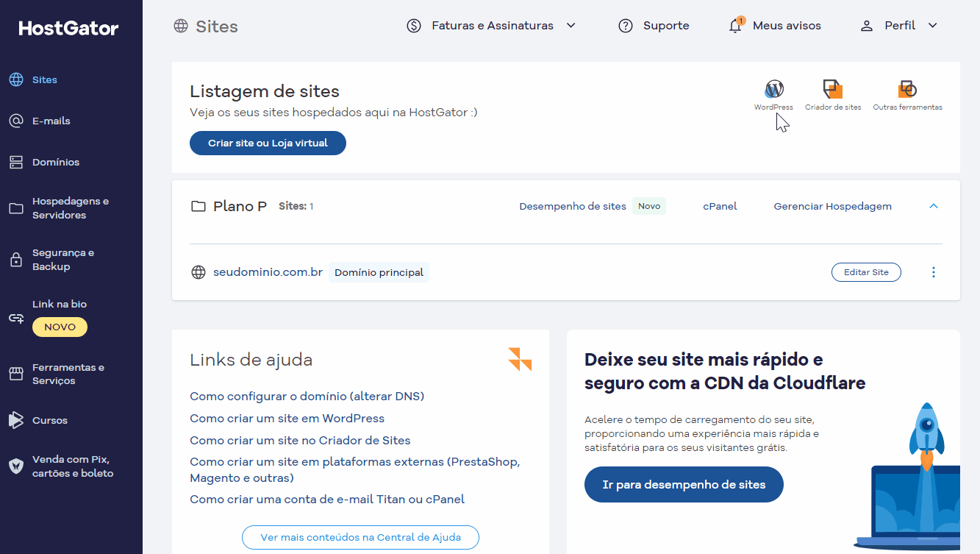This screenshot has width=980, height=554.
Task: Click the Plano P plan name
Action: [240, 206]
